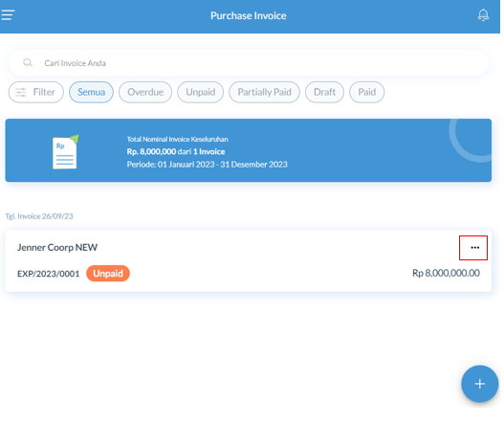Click the Rp invoice document icon
The image size is (504, 425).
(x=66, y=151)
